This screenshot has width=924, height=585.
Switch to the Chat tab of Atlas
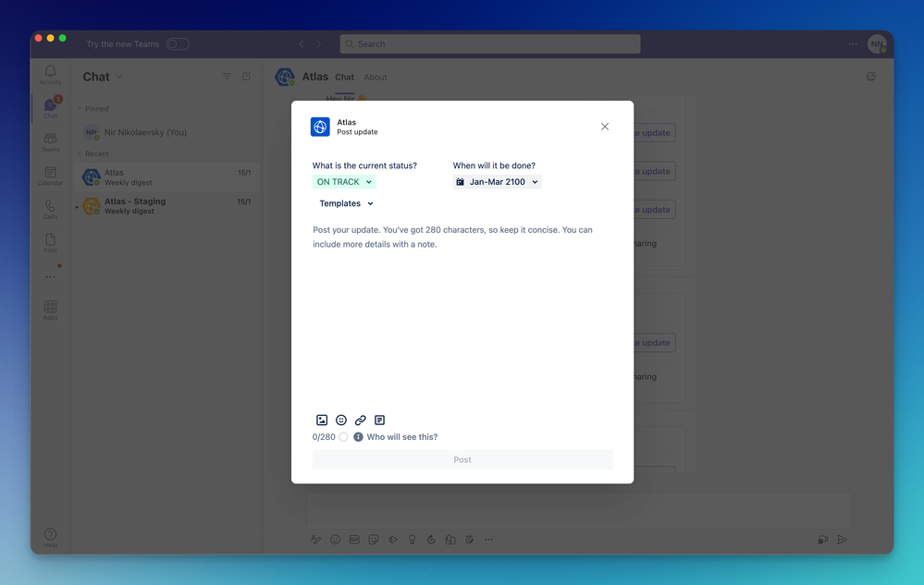coord(344,77)
